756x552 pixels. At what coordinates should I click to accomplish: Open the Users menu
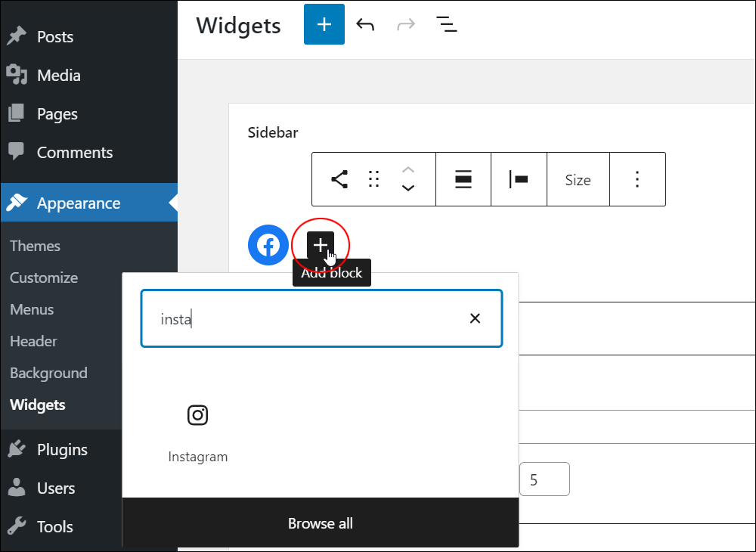(x=56, y=488)
